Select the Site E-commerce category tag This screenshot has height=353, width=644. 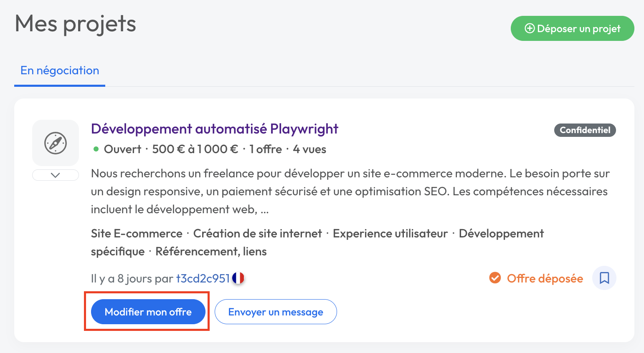pos(137,234)
